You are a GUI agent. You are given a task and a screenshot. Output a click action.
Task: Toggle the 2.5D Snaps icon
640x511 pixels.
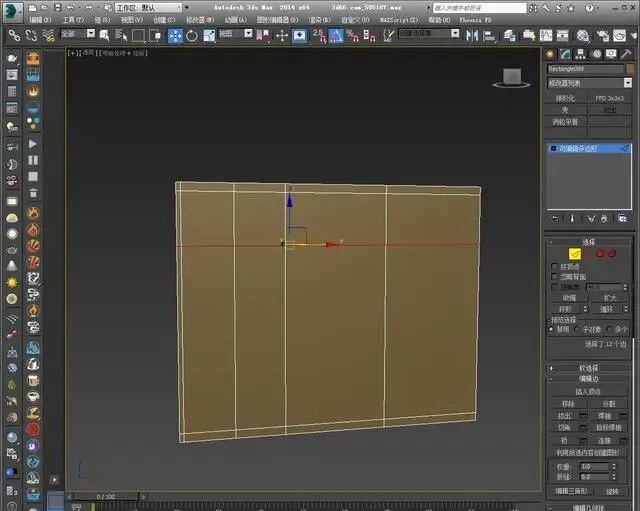(319, 36)
